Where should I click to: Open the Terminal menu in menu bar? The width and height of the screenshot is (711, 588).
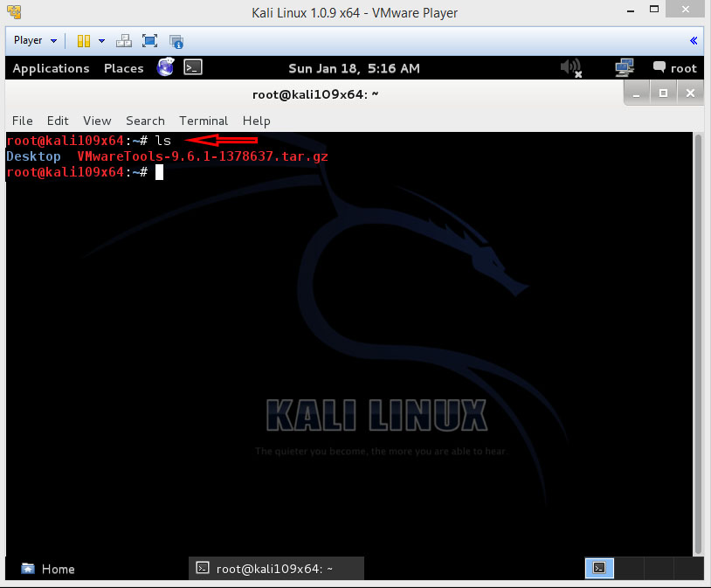[204, 121]
